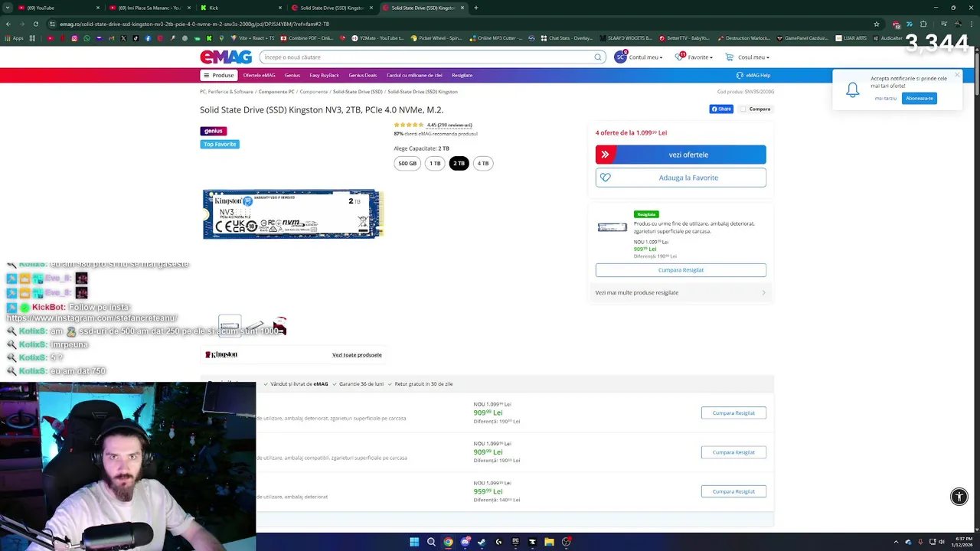Open the Genius menu item
980x551 pixels.
(x=292, y=76)
